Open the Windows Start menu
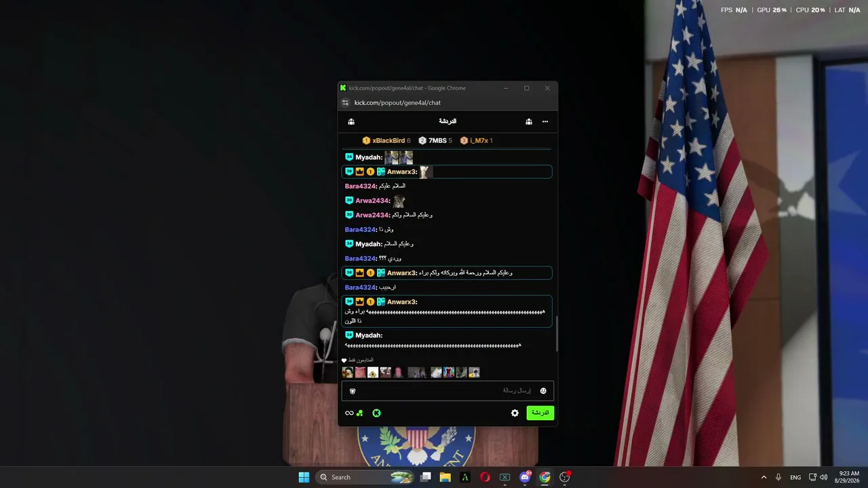 click(304, 477)
